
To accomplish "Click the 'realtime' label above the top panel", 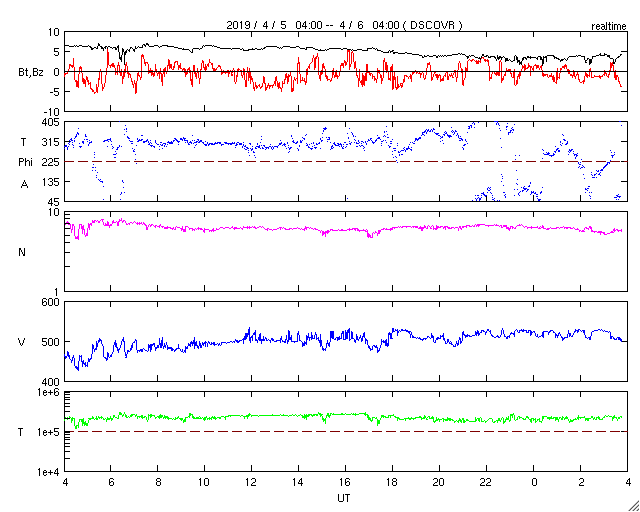I will [x=609, y=27].
